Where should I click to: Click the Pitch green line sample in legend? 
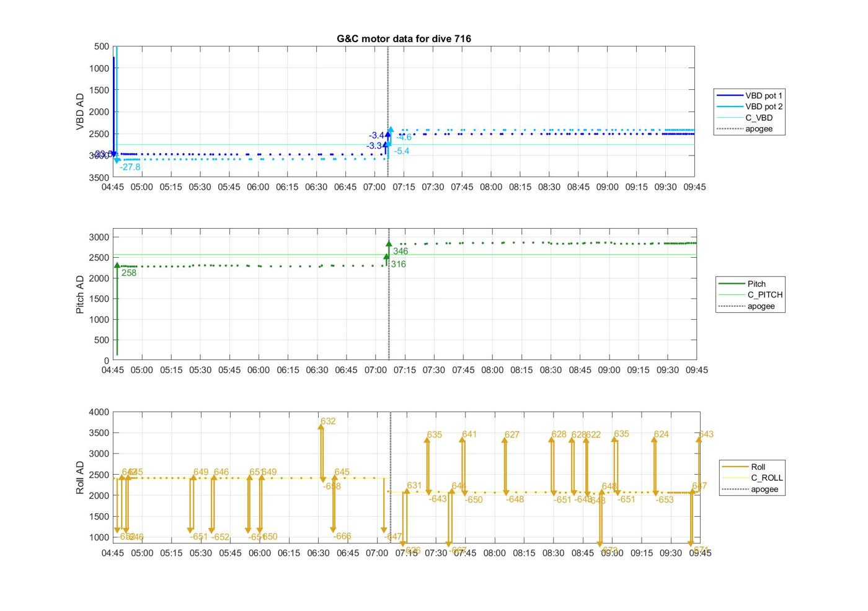732,284
